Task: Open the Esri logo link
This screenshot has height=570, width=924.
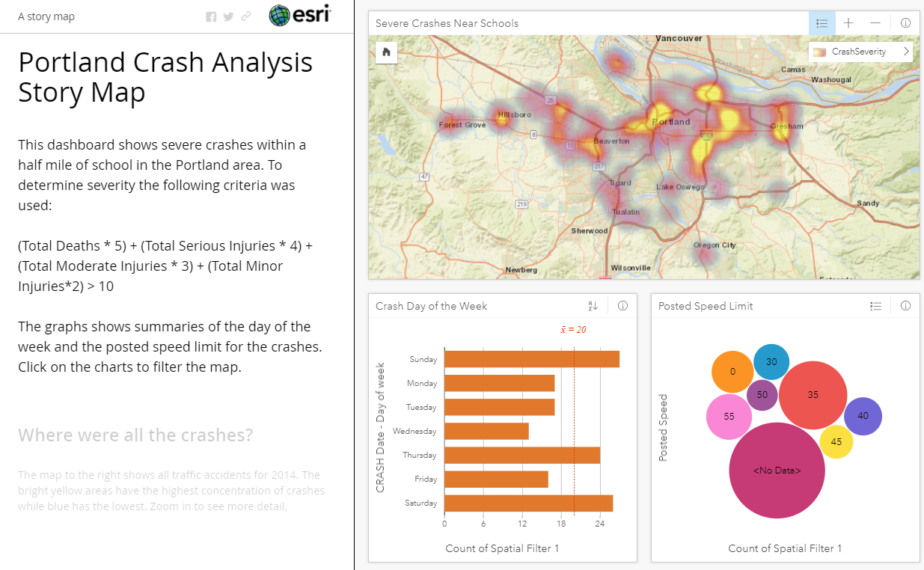Action: (x=299, y=16)
